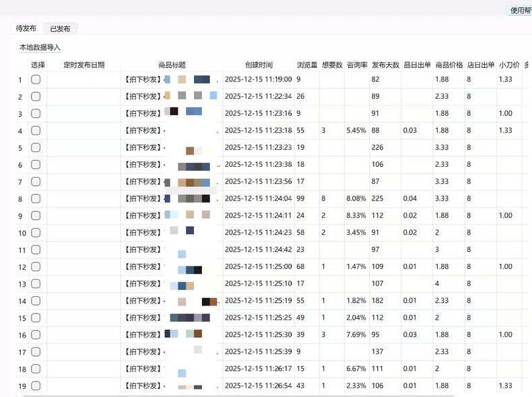Image resolution: width=532 pixels, height=397 pixels.
Task: Switch to the 待发布 tab
Action: pyautogui.click(x=26, y=28)
